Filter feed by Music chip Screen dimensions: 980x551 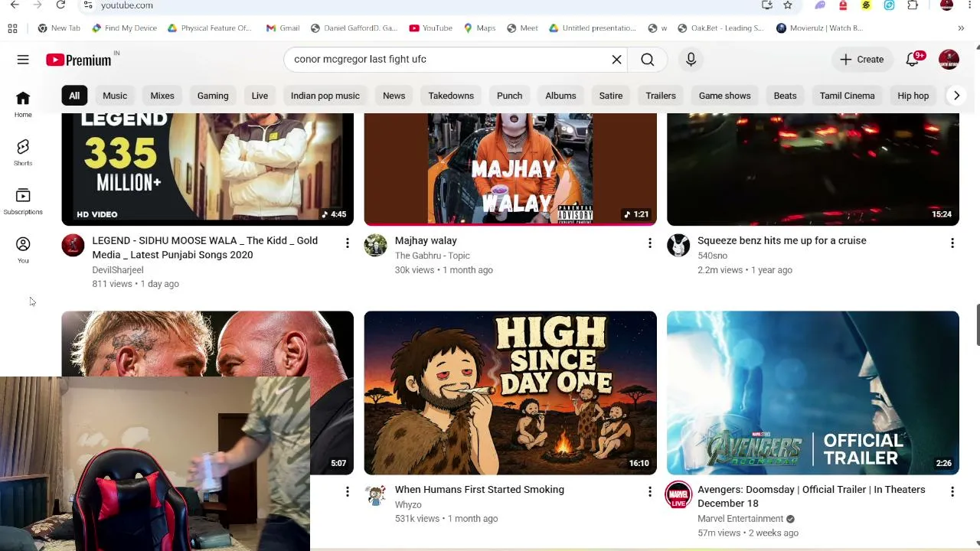[x=115, y=96]
